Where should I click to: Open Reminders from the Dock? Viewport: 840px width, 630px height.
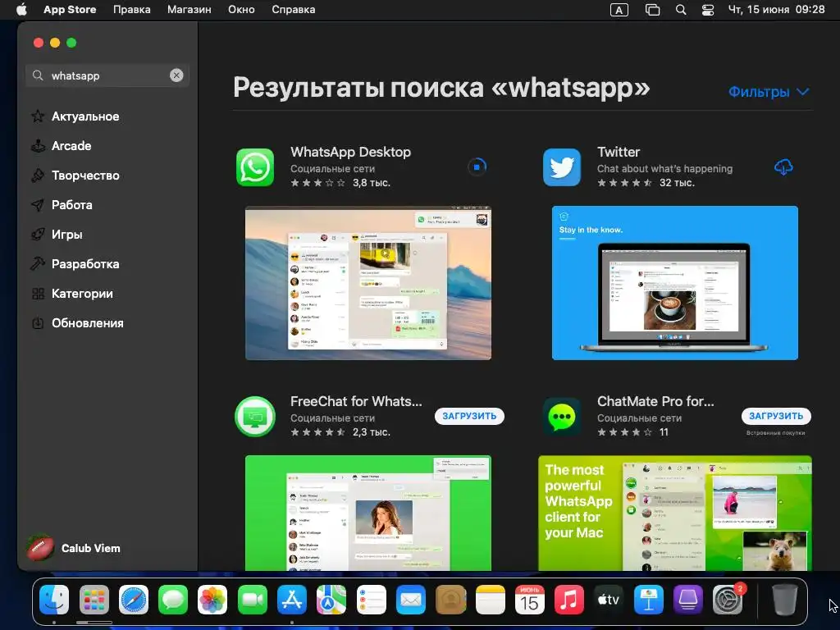[x=371, y=600]
